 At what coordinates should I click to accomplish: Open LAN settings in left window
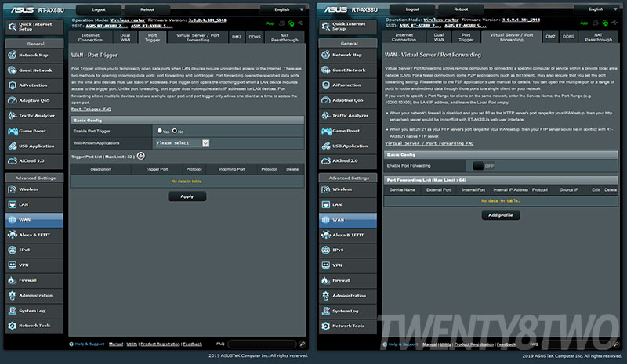[34, 204]
